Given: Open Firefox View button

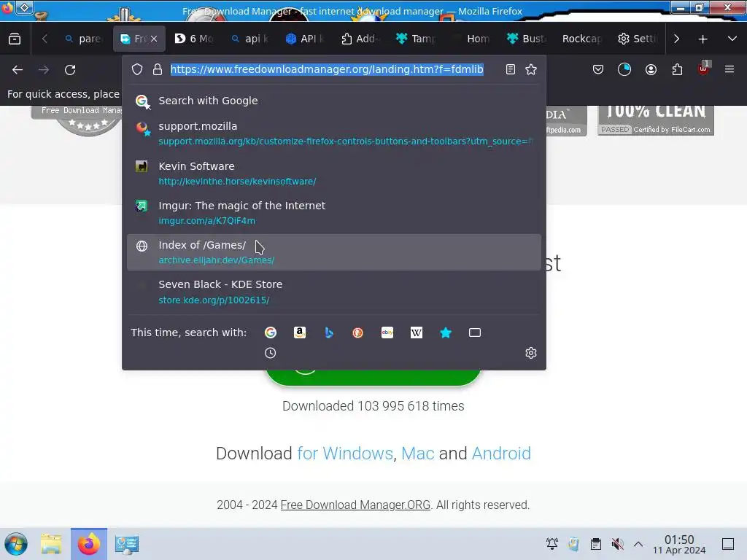Looking at the screenshot, I should [15, 39].
